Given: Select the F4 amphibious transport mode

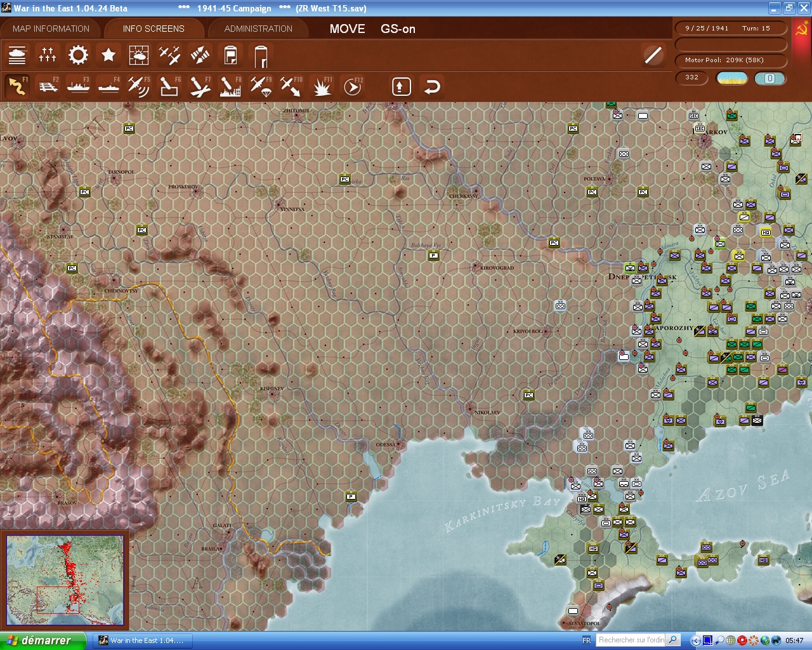Looking at the screenshot, I should [108, 86].
